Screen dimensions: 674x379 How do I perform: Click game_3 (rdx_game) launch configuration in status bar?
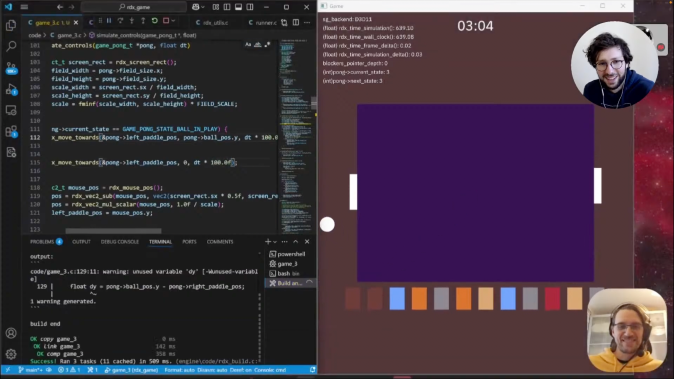click(131, 370)
